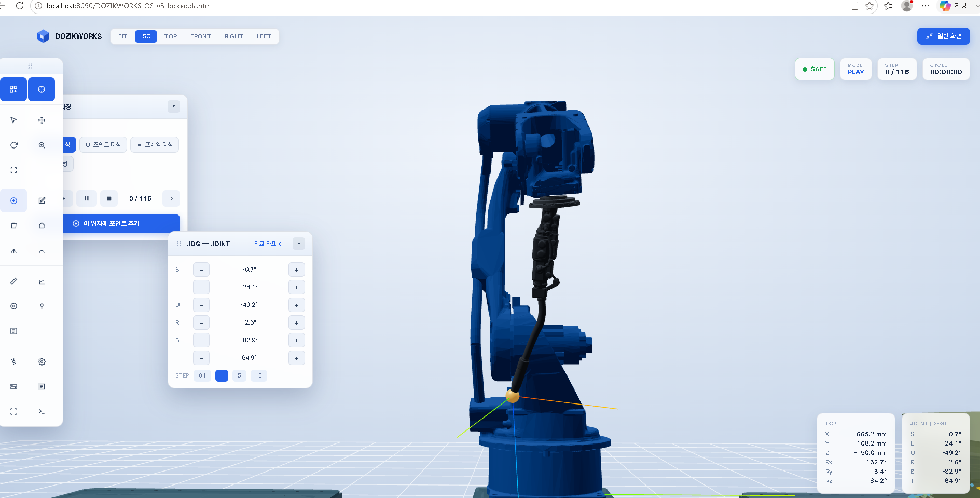Collapse the teaching panel with its arrow

[174, 106]
